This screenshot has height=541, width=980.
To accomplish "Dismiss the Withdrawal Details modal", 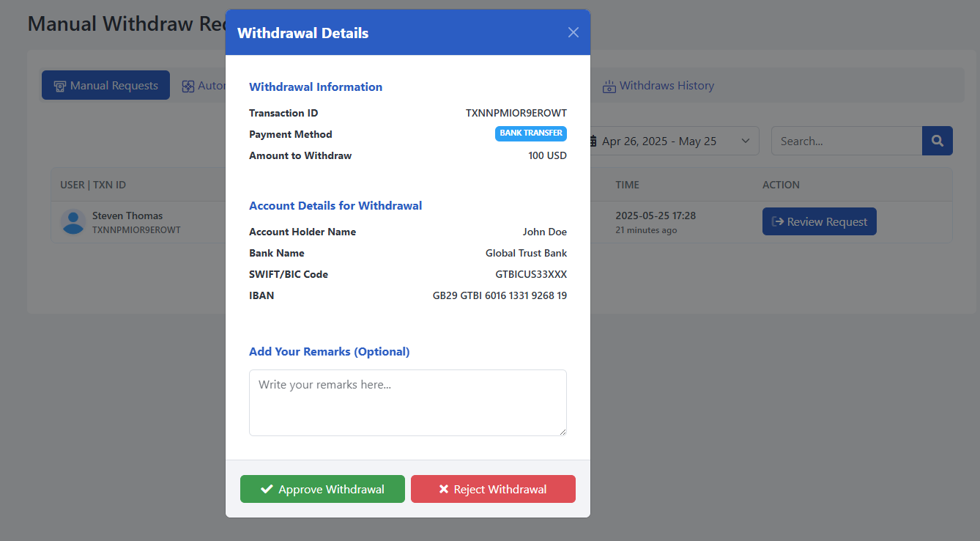I will 573,32.
